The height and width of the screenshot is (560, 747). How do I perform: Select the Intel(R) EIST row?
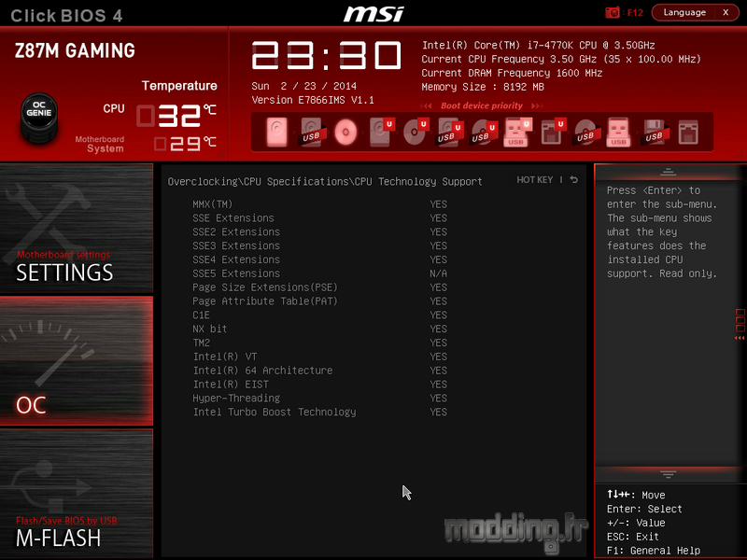point(319,384)
